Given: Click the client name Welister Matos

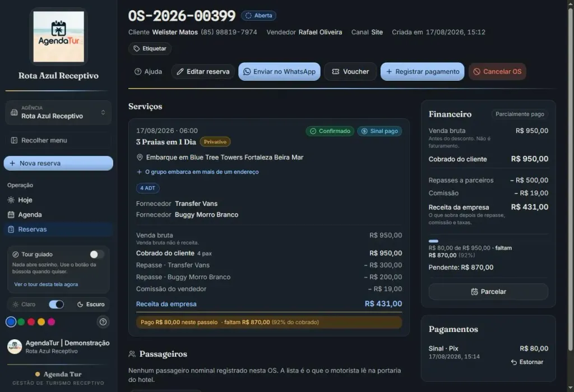Looking at the screenshot, I should [x=175, y=32].
